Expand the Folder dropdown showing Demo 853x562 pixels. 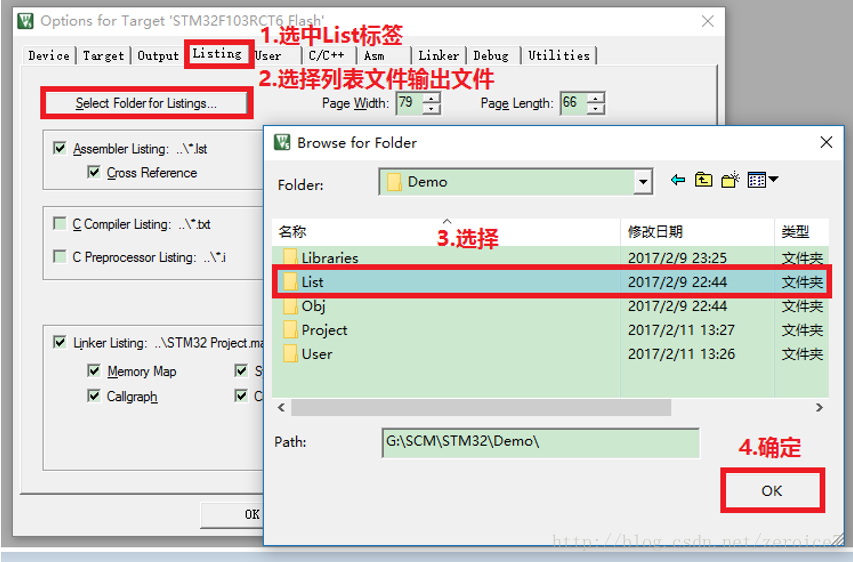tap(643, 182)
